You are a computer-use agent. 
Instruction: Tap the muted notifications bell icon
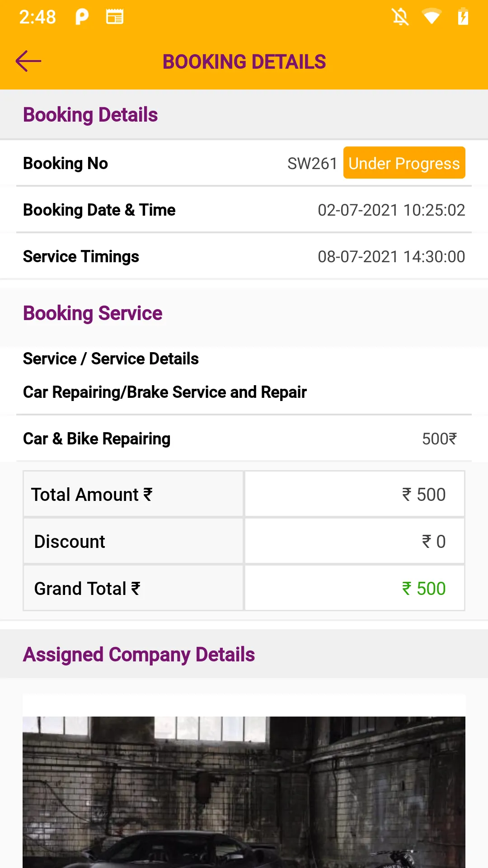(x=400, y=17)
